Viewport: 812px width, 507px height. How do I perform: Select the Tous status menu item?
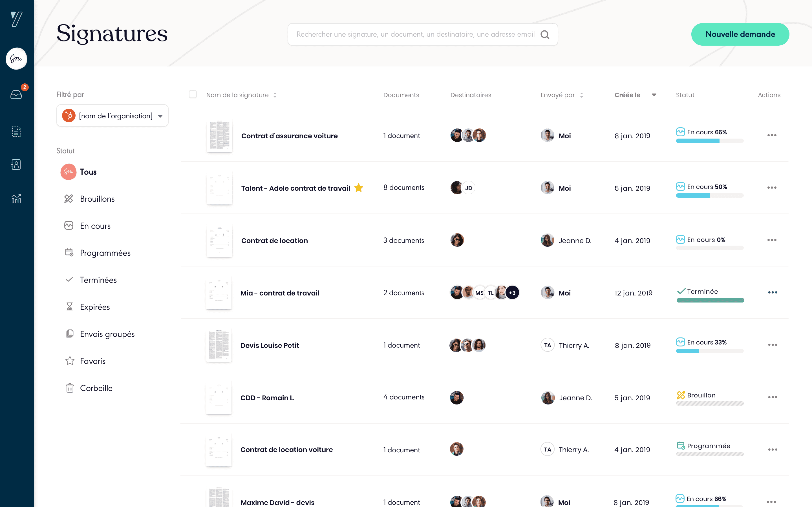click(88, 171)
